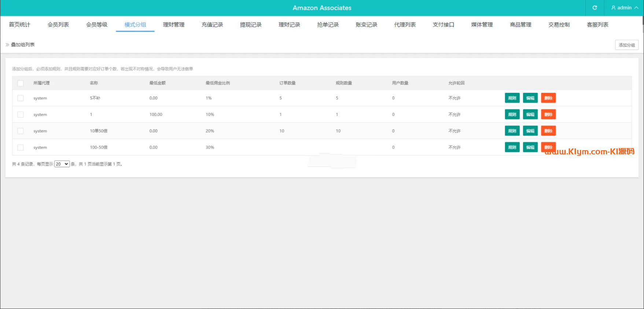Click the 用户数量 column header
Image resolution: width=644 pixels, height=309 pixels.
coord(400,83)
